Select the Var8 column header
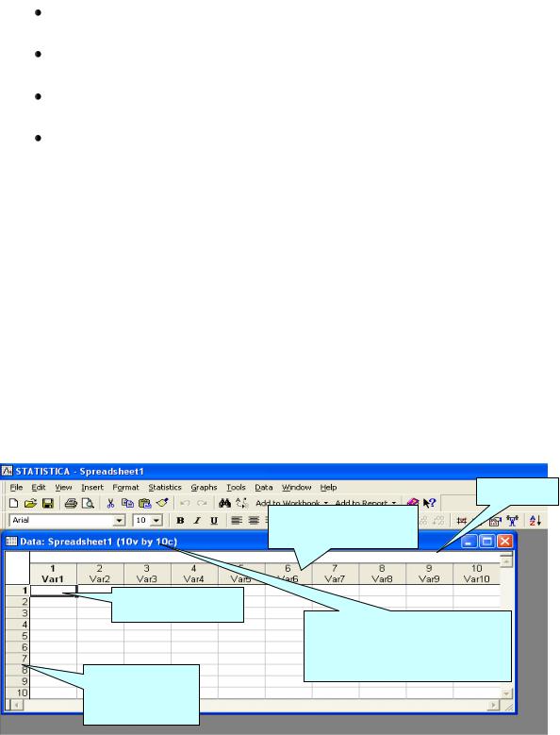The width and height of the screenshot is (560, 735). [x=382, y=574]
